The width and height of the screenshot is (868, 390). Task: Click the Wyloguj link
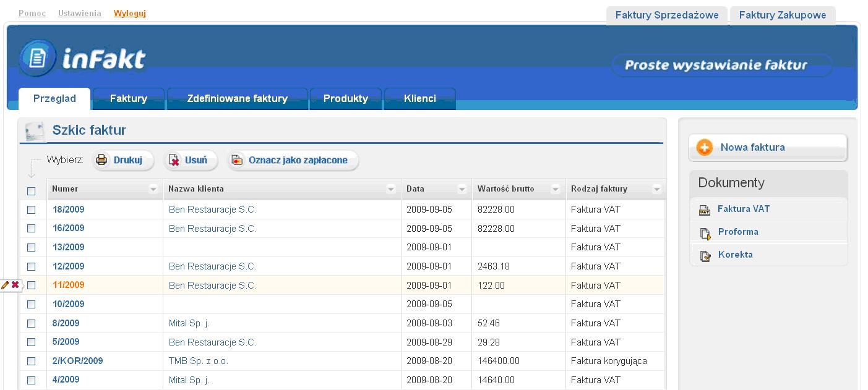(130, 13)
